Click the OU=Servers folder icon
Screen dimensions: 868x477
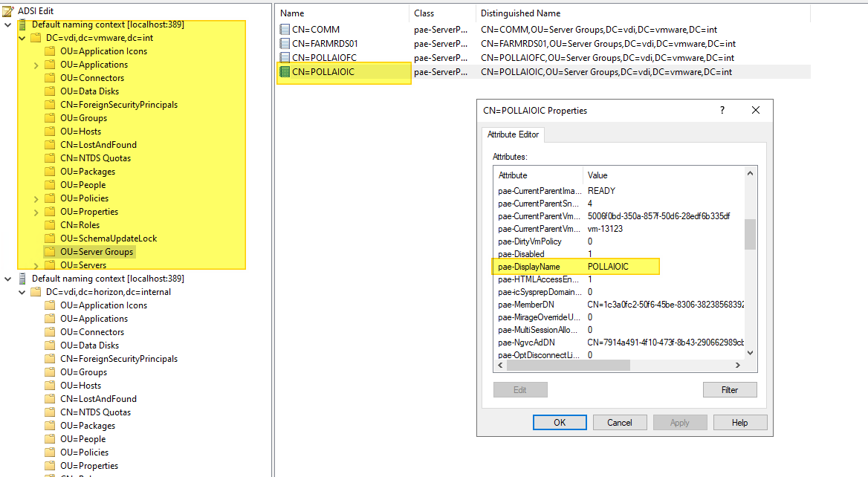[x=50, y=265]
